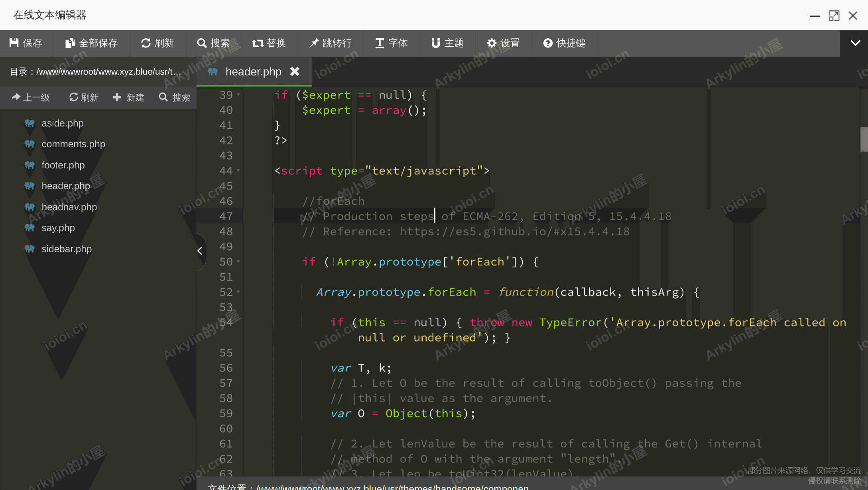This screenshot has width=868, height=490.
Task: Switch to the header.php editor tab
Action: click(x=254, y=71)
